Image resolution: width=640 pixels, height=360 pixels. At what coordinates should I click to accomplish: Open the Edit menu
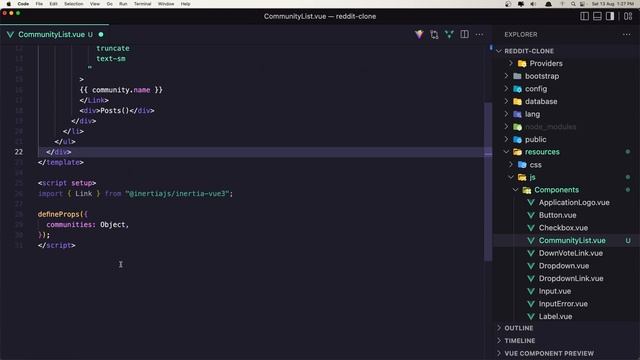point(53,4)
